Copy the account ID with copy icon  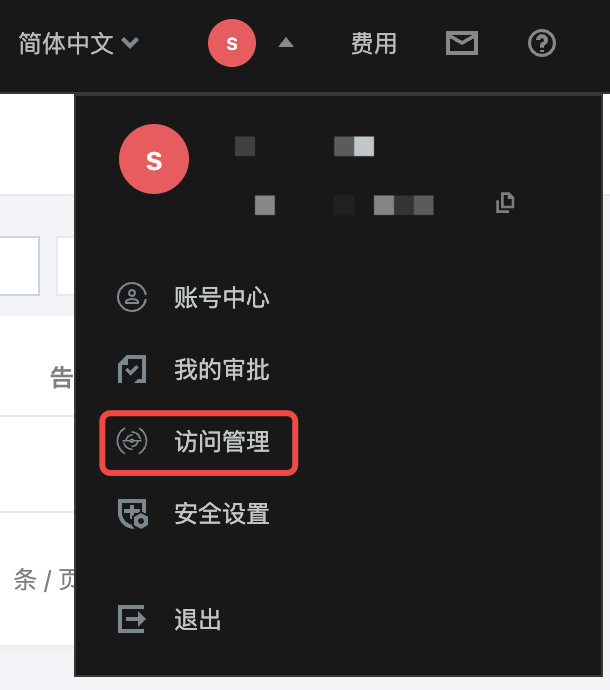[x=505, y=203]
